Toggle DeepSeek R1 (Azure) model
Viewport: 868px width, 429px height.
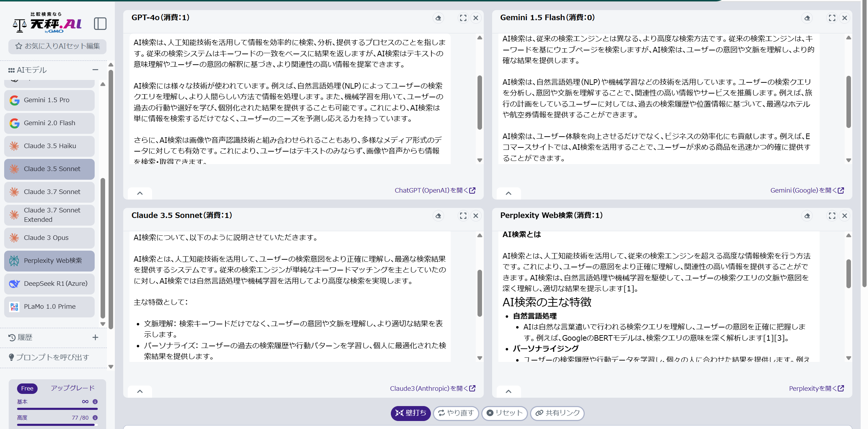pyautogui.click(x=49, y=284)
